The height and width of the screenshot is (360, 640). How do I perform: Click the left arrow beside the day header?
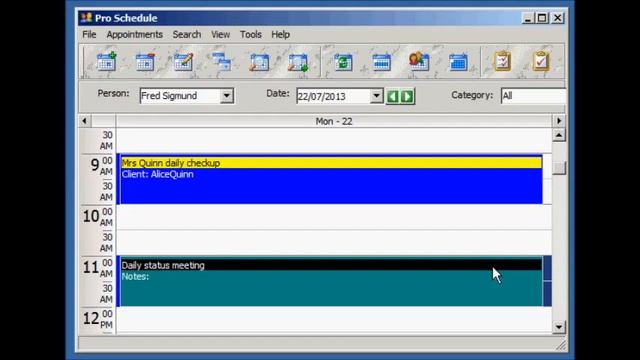click(x=84, y=121)
